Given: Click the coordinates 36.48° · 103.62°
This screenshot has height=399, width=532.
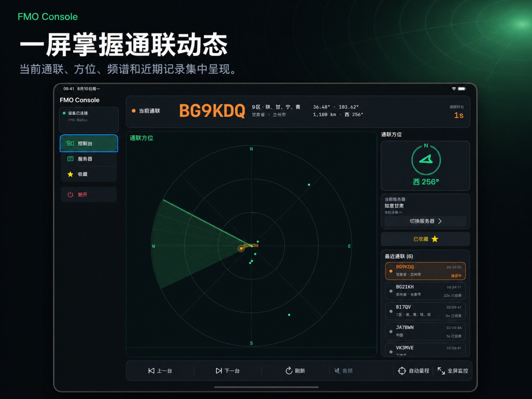Looking at the screenshot, I should [336, 107].
